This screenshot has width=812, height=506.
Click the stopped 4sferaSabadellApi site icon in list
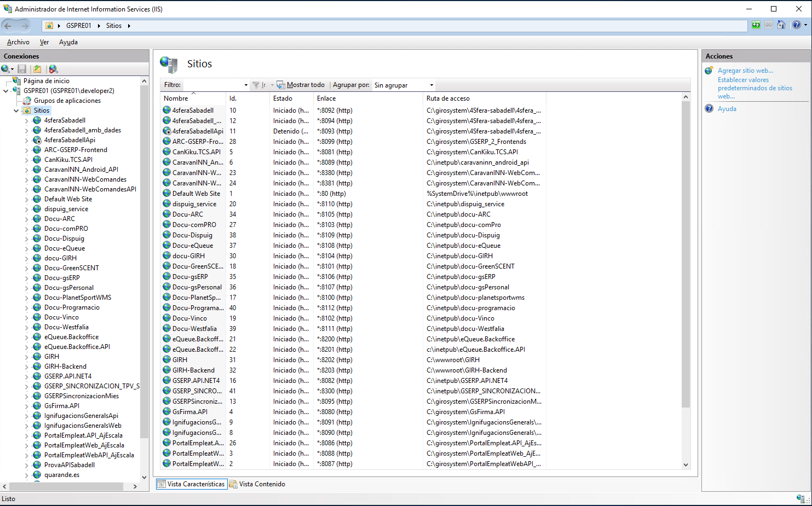pyautogui.click(x=167, y=131)
